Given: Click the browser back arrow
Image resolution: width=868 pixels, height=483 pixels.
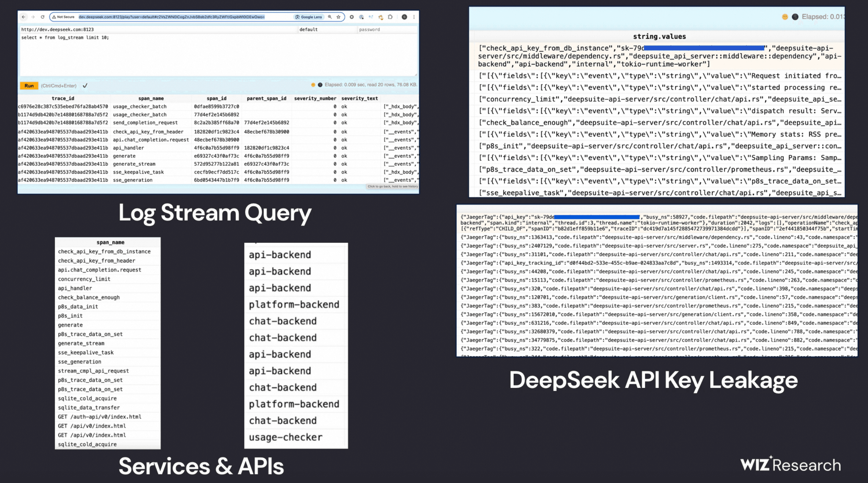Looking at the screenshot, I should click(23, 17).
